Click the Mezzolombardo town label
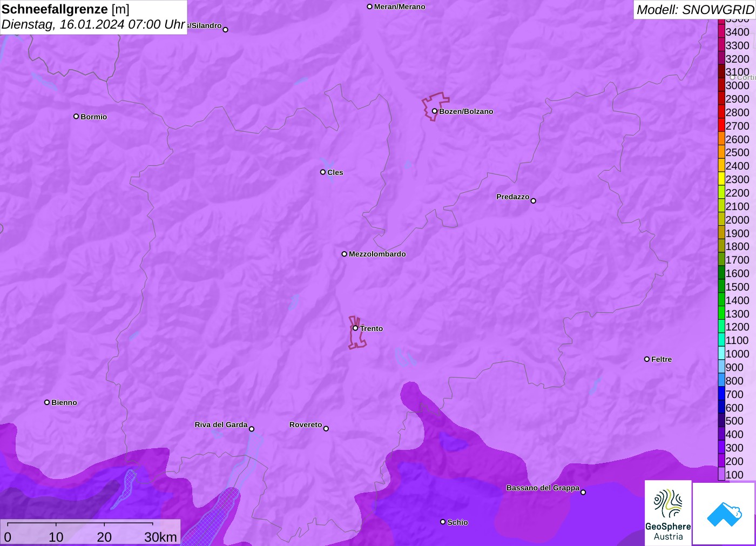The width and height of the screenshot is (756, 546). pyautogui.click(x=377, y=254)
